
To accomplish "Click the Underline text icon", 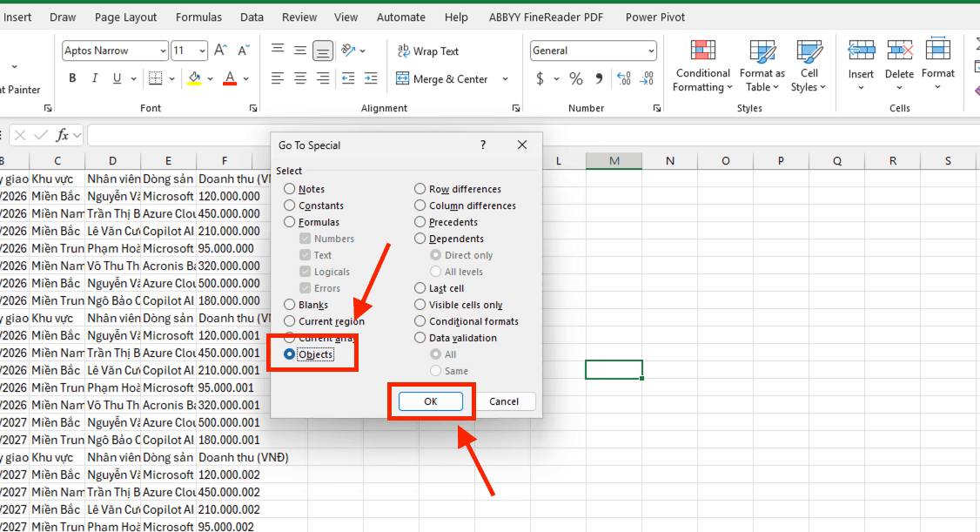I will coord(117,78).
